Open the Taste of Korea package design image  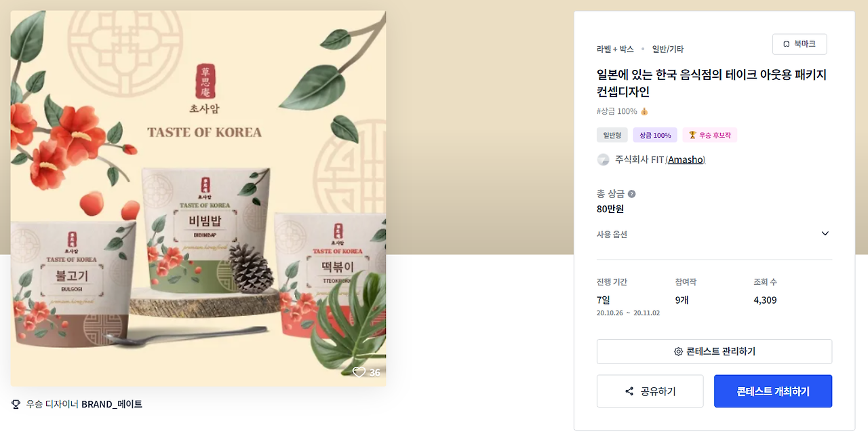198,198
